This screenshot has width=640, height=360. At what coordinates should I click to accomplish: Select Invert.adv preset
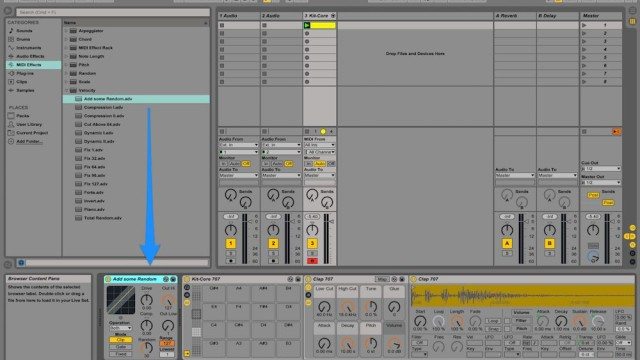click(x=94, y=201)
